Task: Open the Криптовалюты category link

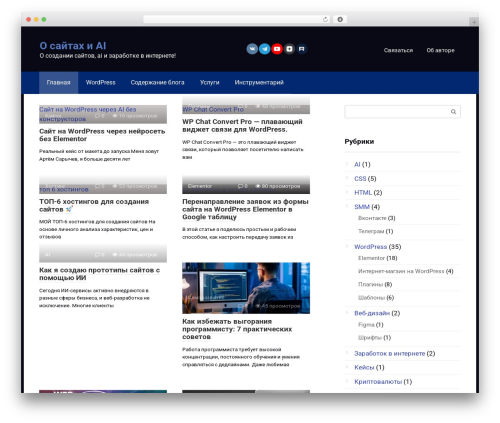Action: click(378, 382)
